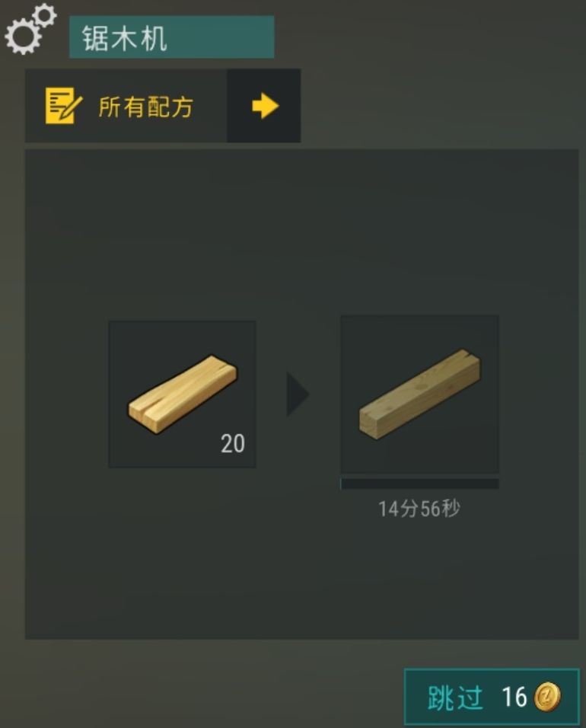The width and height of the screenshot is (586, 728).
Task: Select the wooden beam output item
Action: tap(419, 394)
